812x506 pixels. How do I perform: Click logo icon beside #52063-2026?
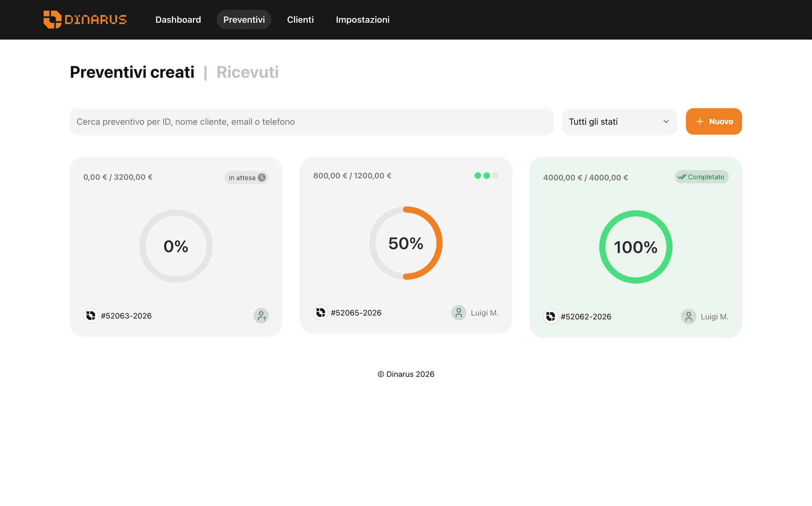tap(91, 316)
